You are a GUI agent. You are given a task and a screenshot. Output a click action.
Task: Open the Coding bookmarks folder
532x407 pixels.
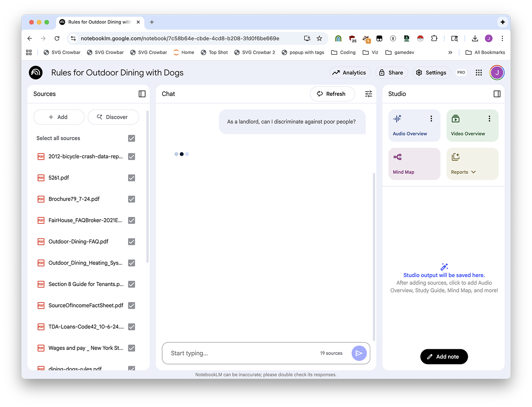tap(343, 52)
